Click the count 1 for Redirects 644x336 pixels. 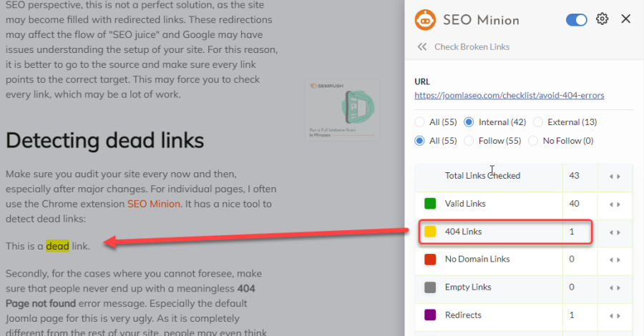point(571,315)
